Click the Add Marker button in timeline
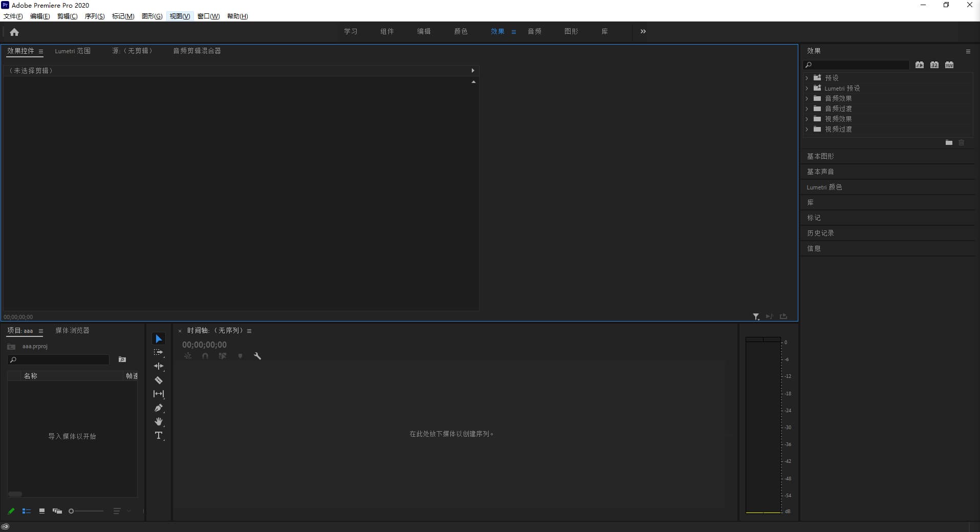Image resolution: width=980 pixels, height=532 pixels. tap(240, 356)
